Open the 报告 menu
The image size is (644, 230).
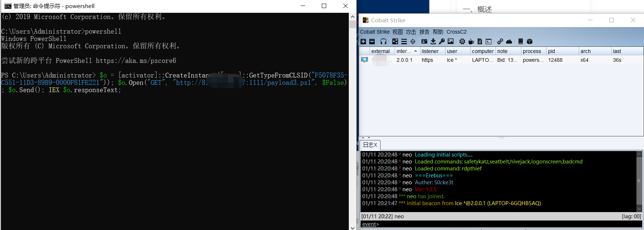[425, 32]
